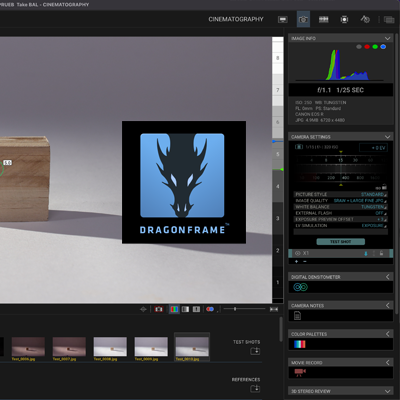Toggle the blue histogram channel dot
The width and height of the screenshot is (400, 400).
(x=383, y=47)
